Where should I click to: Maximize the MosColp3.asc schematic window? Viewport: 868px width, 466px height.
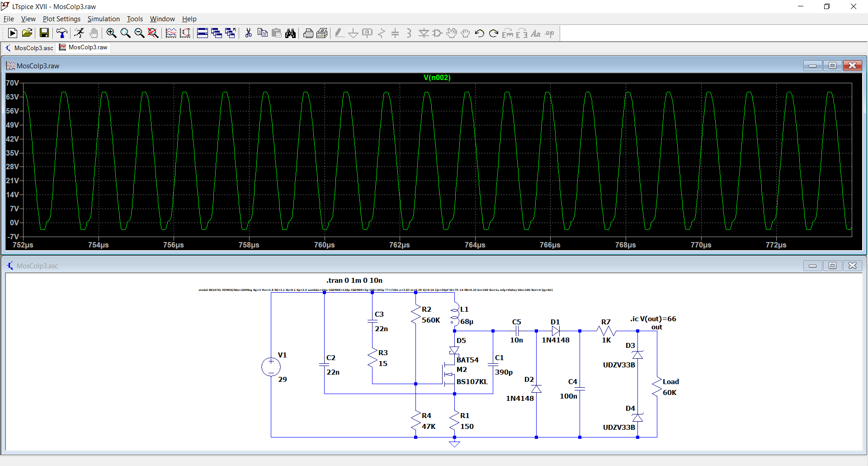[832, 266]
